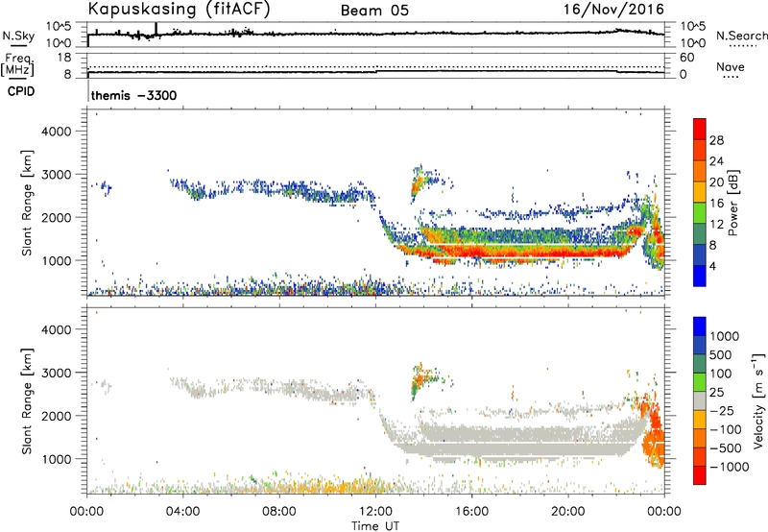Click the "100" label on Velocity colorbar
768x532 pixels.
tap(721, 374)
